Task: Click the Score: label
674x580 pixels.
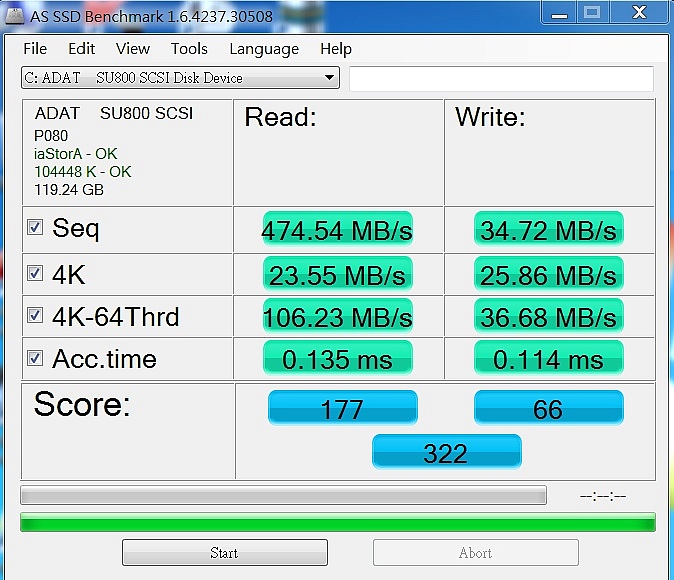Action: point(82,404)
